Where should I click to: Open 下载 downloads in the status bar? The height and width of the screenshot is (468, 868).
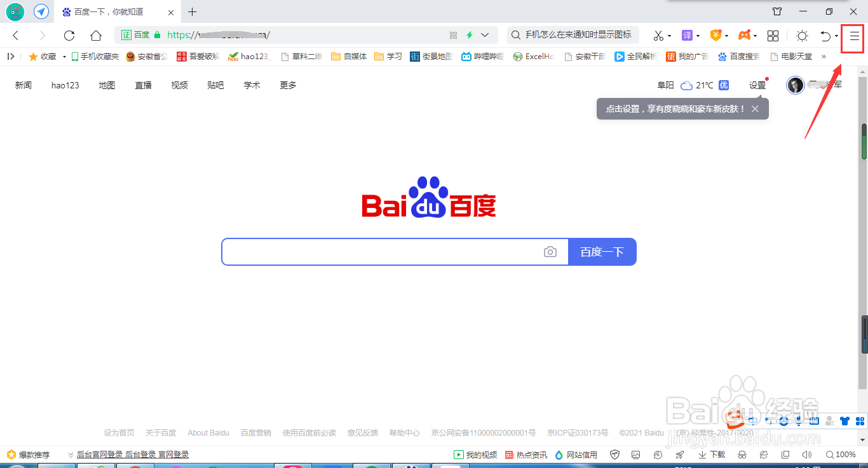pos(712,455)
